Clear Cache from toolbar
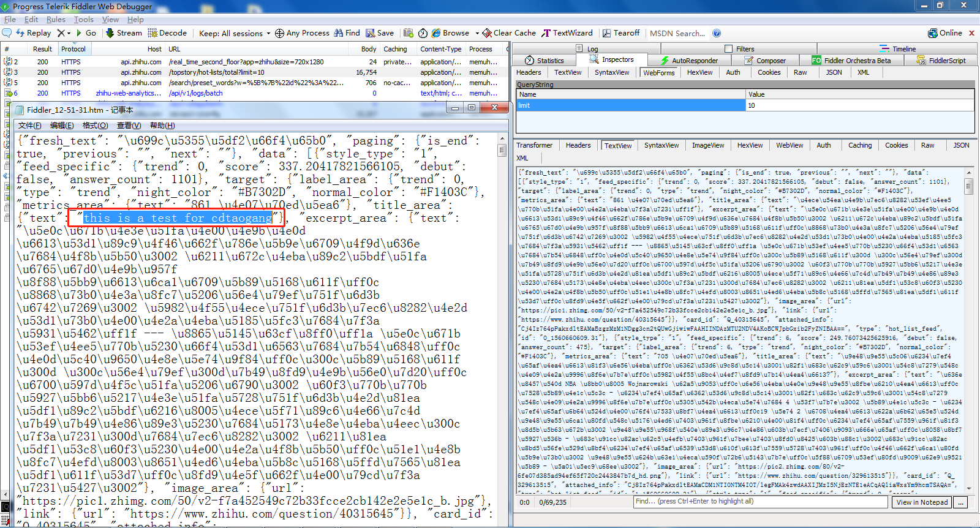Image resolution: width=980 pixels, height=528 pixels. [x=509, y=33]
